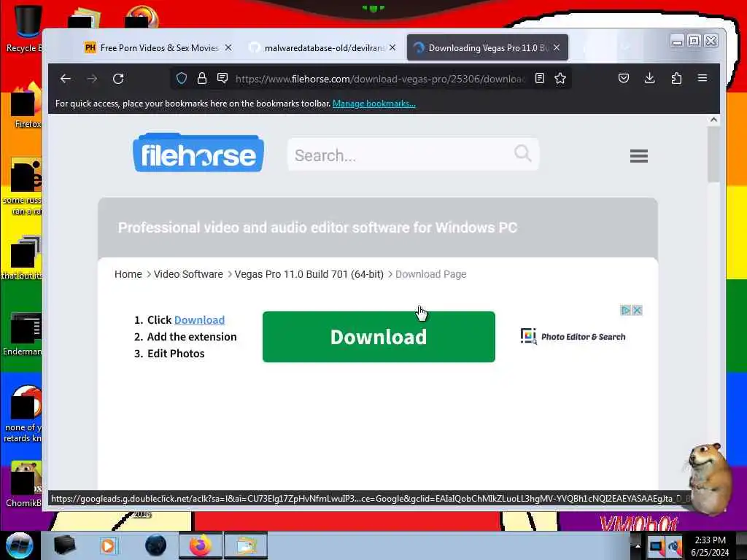Open Save to Pocket icon

623,78
